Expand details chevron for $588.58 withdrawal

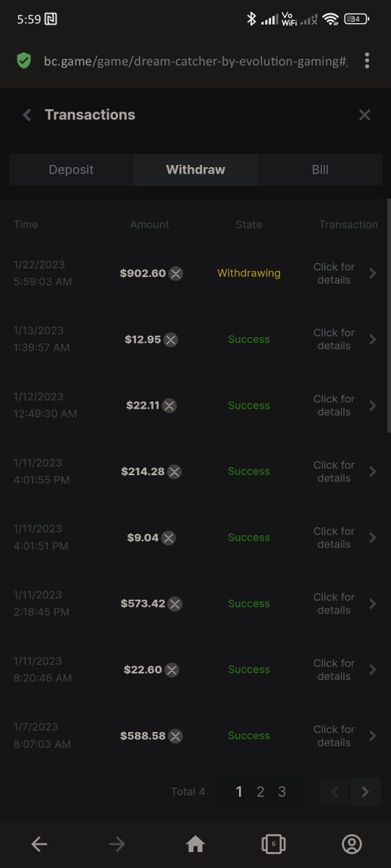point(373,736)
